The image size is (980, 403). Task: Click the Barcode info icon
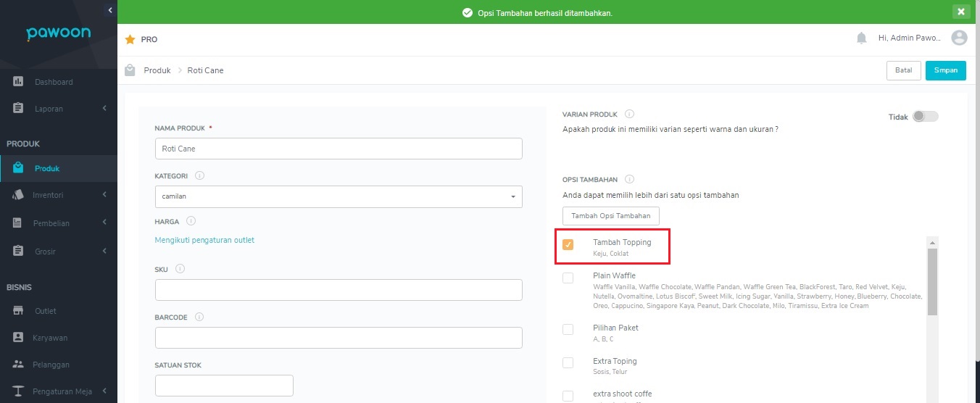(199, 317)
